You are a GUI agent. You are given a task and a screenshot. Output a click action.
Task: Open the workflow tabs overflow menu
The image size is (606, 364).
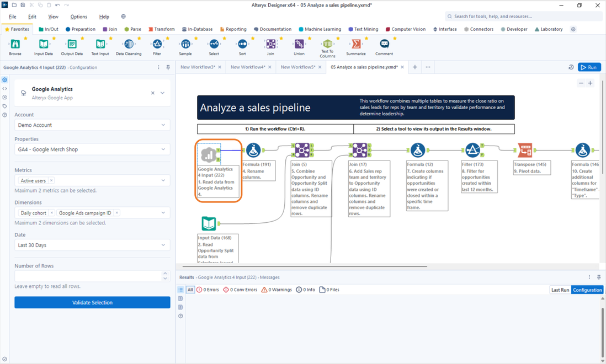(428, 67)
